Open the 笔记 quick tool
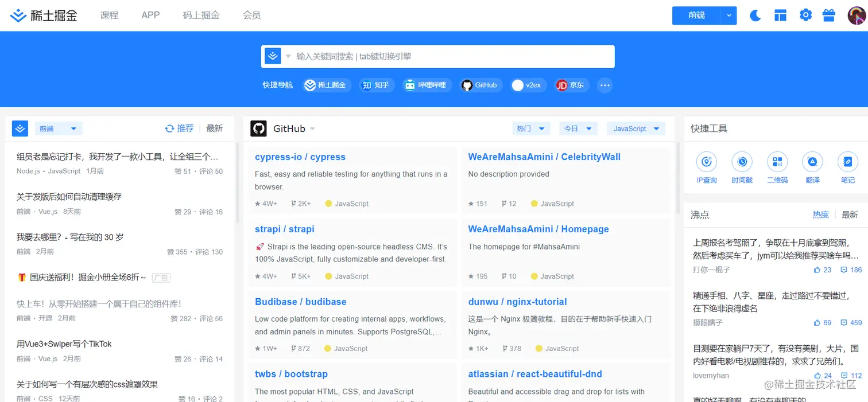This screenshot has height=402, width=868. (x=848, y=167)
